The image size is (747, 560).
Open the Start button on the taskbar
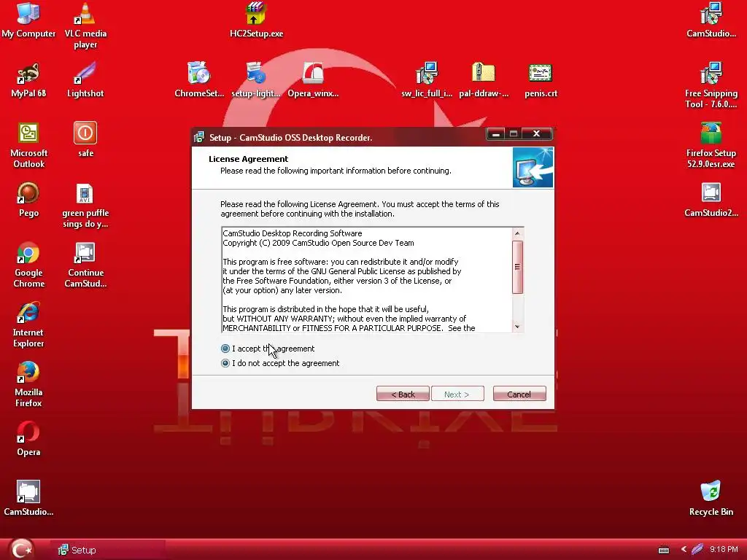click(23, 549)
